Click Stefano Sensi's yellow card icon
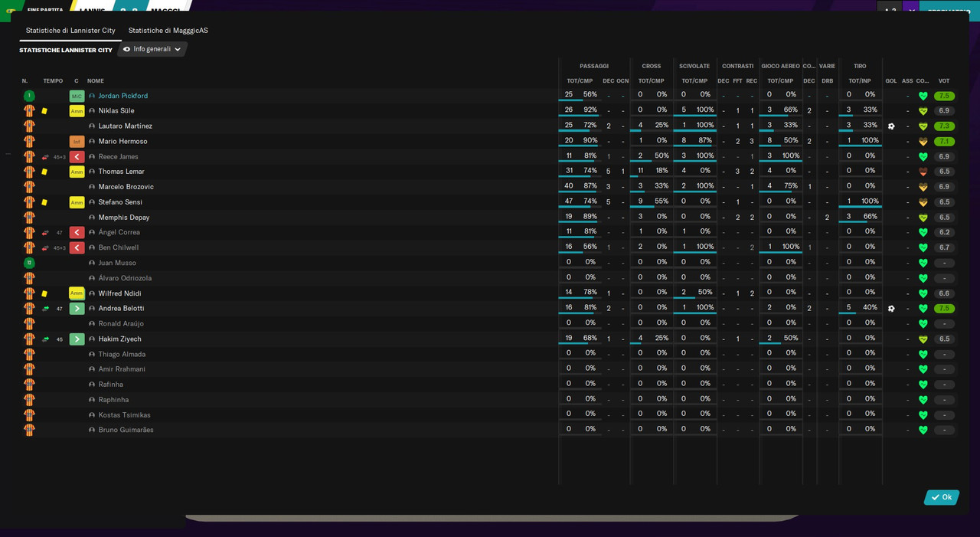The width and height of the screenshot is (980, 537). pyautogui.click(x=44, y=202)
